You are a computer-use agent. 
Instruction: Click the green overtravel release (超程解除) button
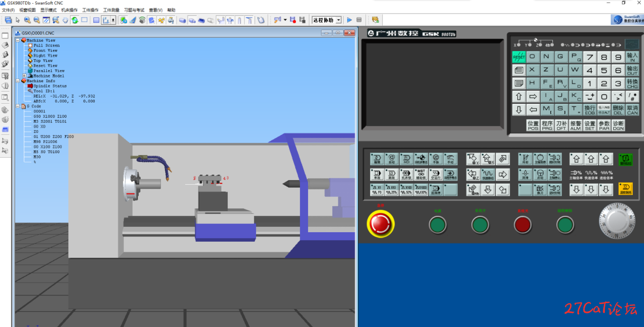pyautogui.click(x=565, y=225)
